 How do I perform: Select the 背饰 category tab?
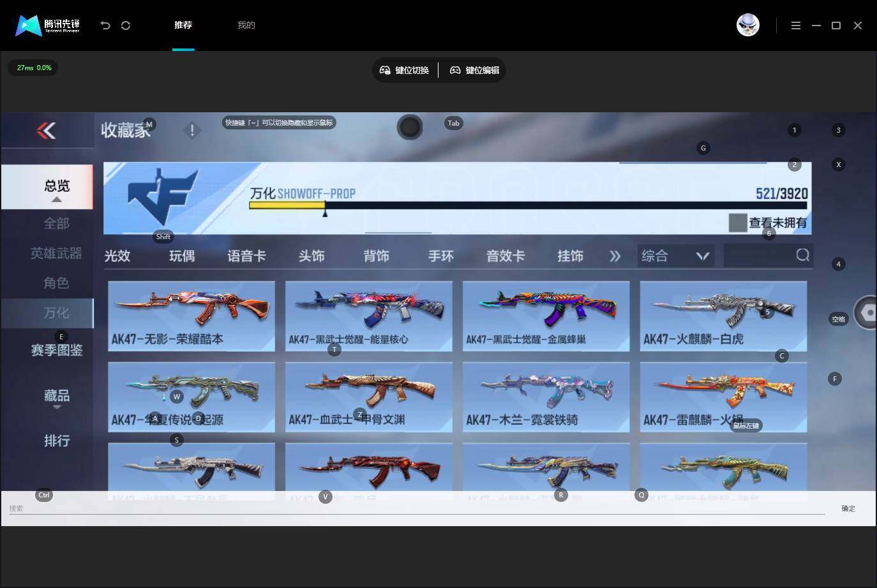(377, 256)
